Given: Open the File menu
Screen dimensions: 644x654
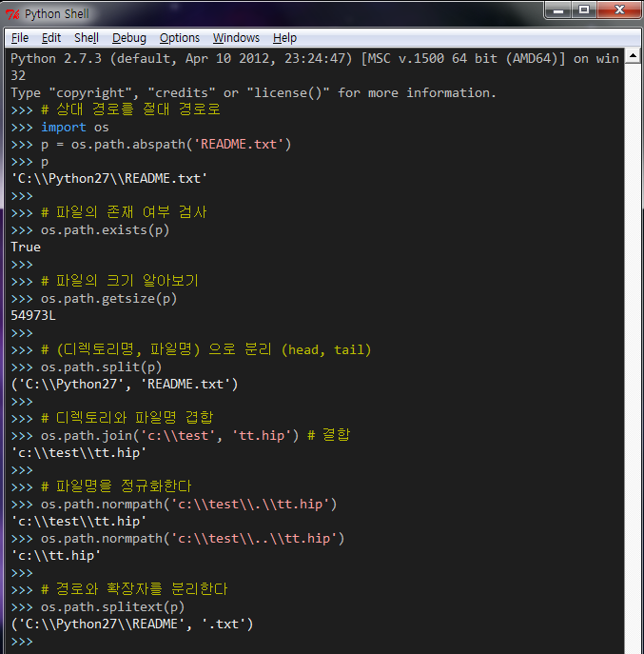Looking at the screenshot, I should [20, 38].
